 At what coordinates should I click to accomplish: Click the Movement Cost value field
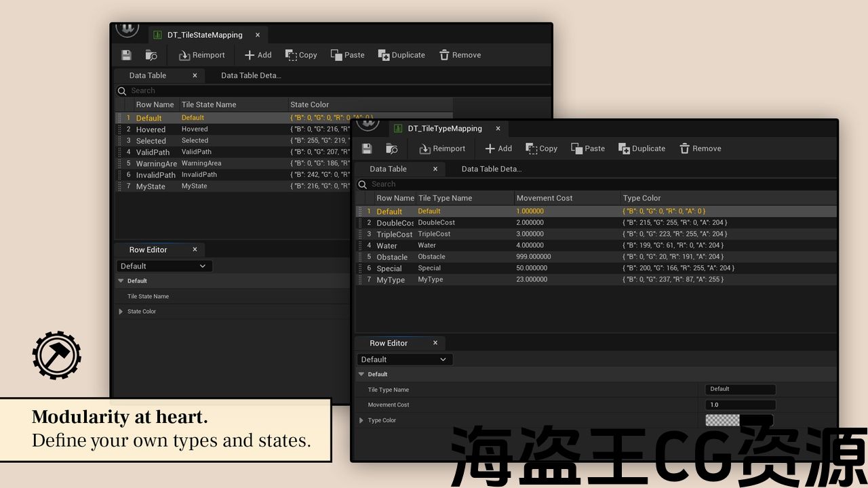coord(740,405)
